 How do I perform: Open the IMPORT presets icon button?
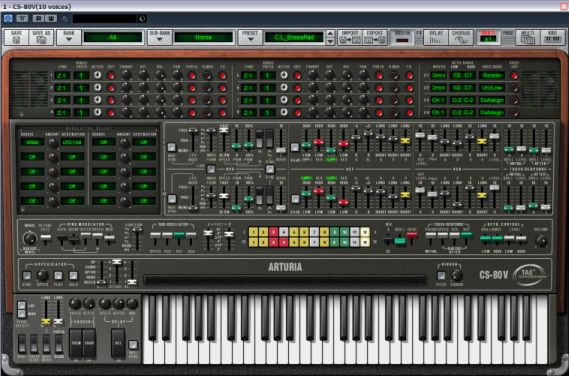(x=350, y=37)
